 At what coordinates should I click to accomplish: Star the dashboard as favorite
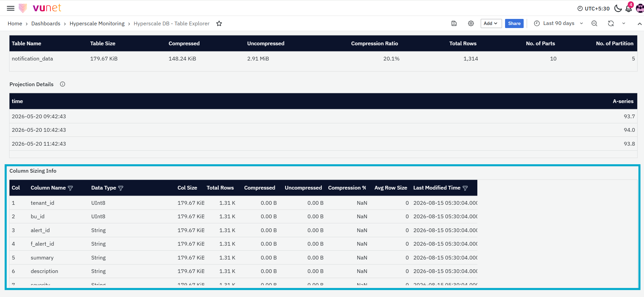tap(219, 23)
